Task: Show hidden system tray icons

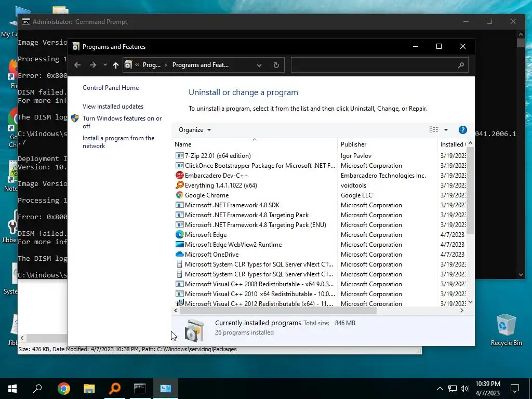Action: 440,389
